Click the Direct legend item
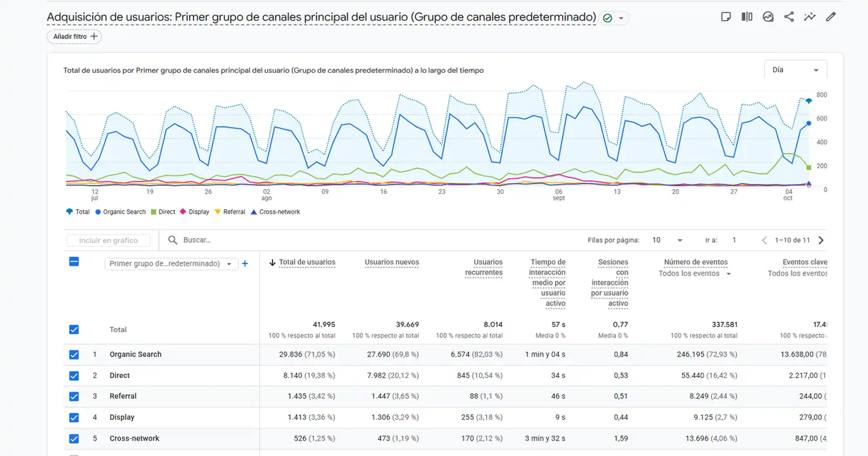Viewport: 868px width, 456px height. click(x=163, y=212)
